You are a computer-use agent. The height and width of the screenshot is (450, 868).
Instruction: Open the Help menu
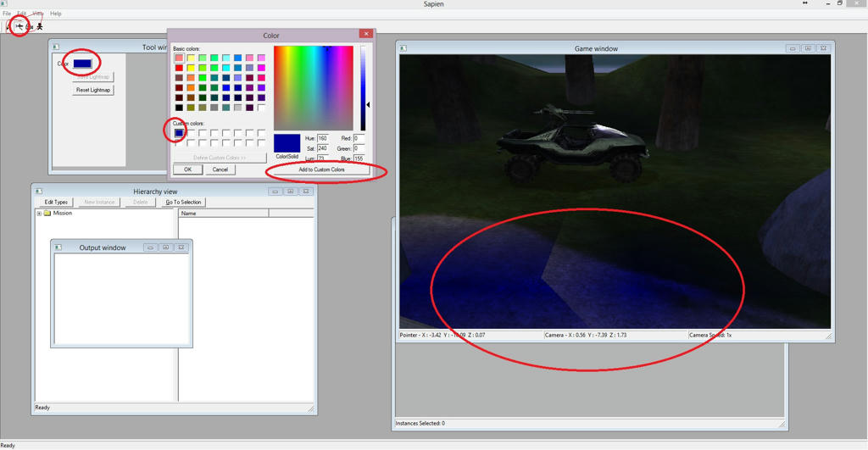[55, 14]
